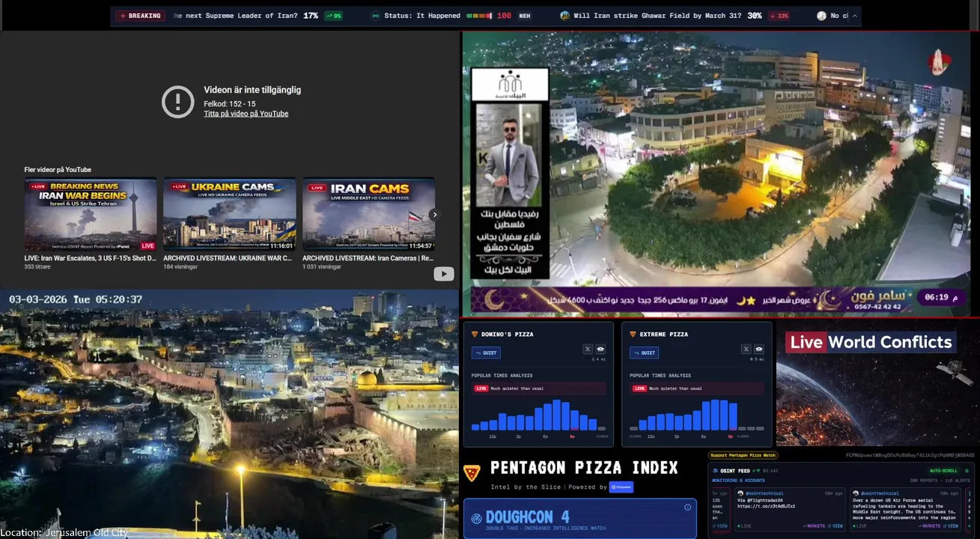Click the NEH badge in the ticker
The width and height of the screenshot is (980, 539).
525,16
